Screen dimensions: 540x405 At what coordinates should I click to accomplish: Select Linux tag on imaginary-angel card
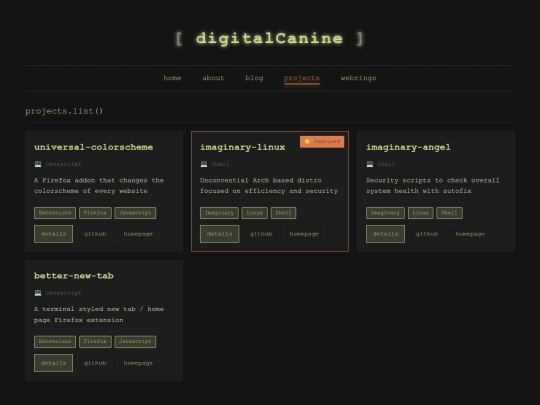[420, 213]
